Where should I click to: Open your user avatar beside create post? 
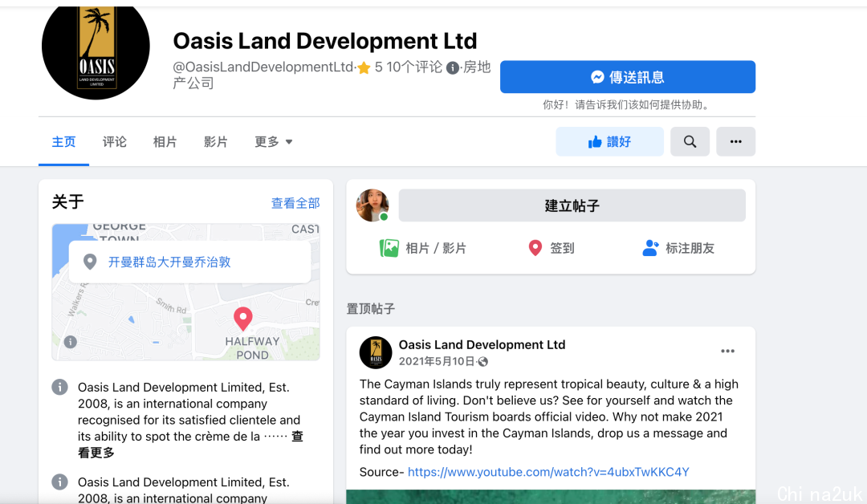tap(372, 205)
